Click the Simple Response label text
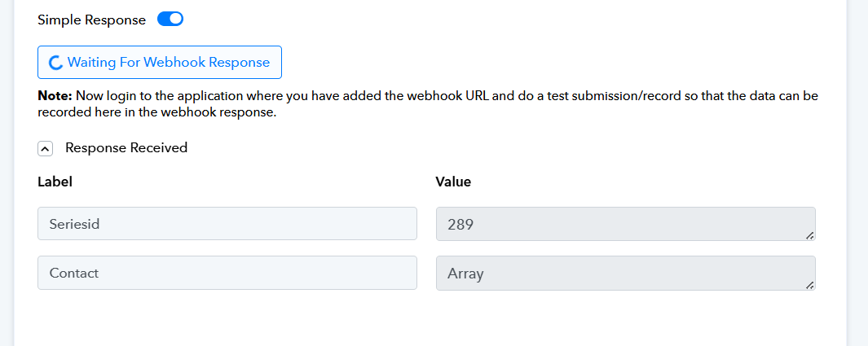The image size is (868, 346). tap(92, 20)
